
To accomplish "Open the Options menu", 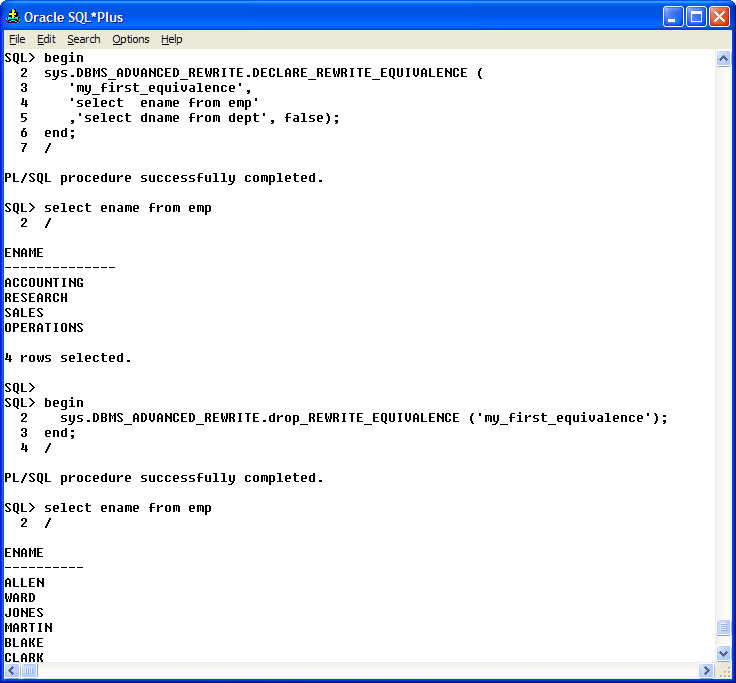I will coord(130,39).
